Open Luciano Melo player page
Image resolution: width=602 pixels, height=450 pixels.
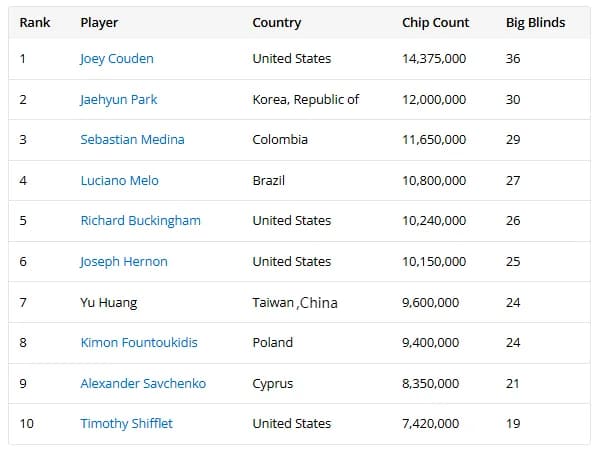119,180
